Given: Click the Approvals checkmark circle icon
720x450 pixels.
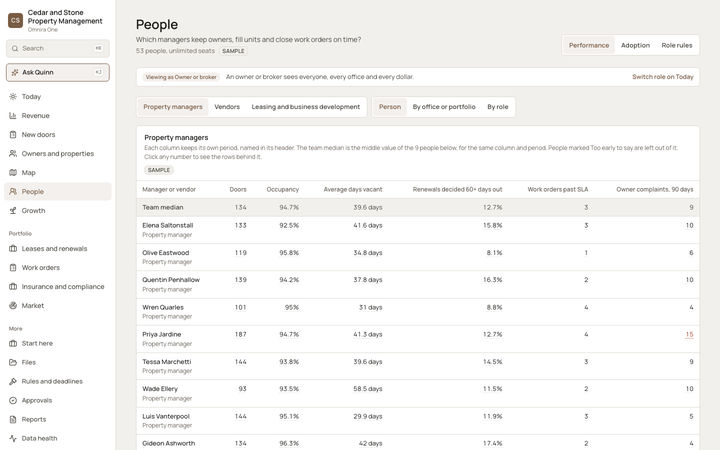Looking at the screenshot, I should (13, 400).
